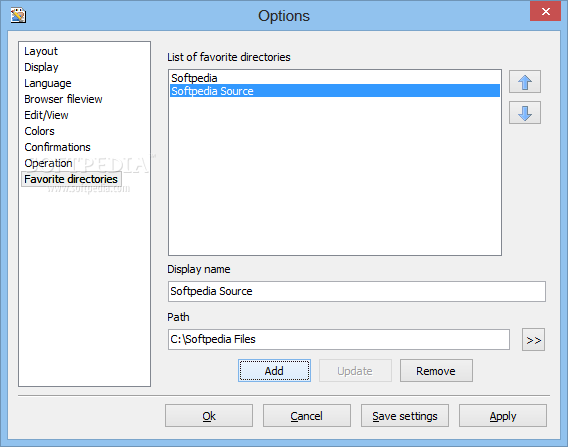Remove the selected favorite directory
The height and width of the screenshot is (447, 568).
click(x=436, y=371)
